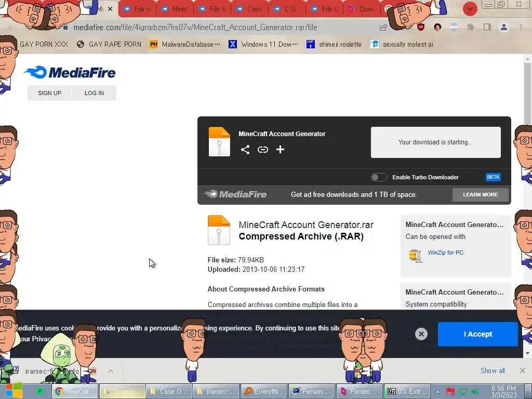Click Get ad free downloads banner text

click(x=354, y=194)
